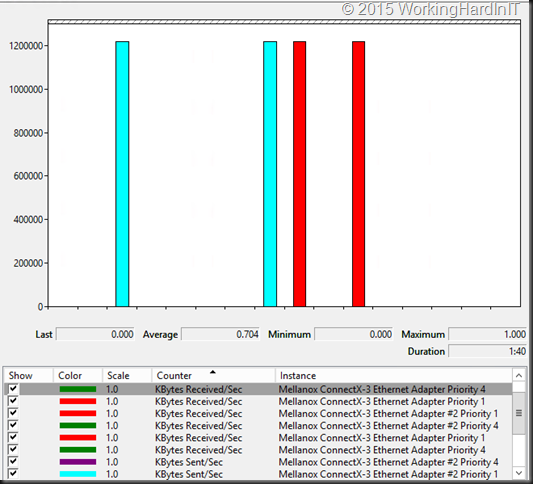Image resolution: width=533 pixels, height=484 pixels.
Task: Click the leftmost cyan bar in the chart
Action: click(122, 174)
